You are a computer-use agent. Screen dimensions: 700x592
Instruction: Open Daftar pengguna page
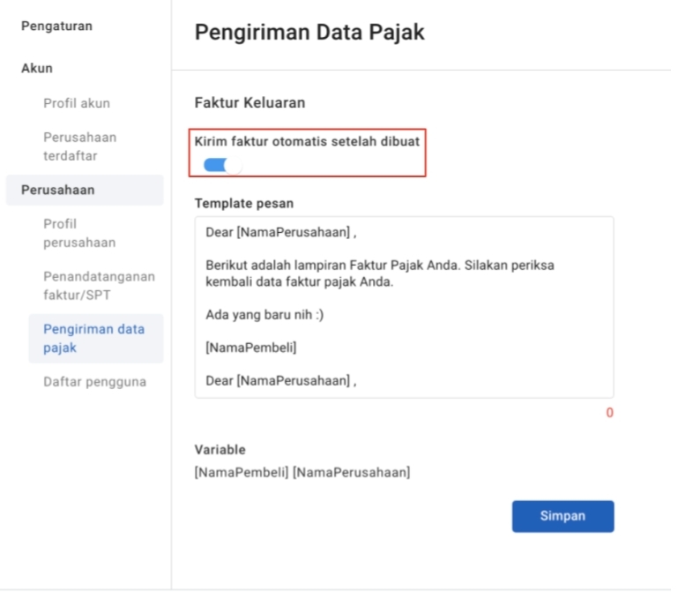[95, 382]
